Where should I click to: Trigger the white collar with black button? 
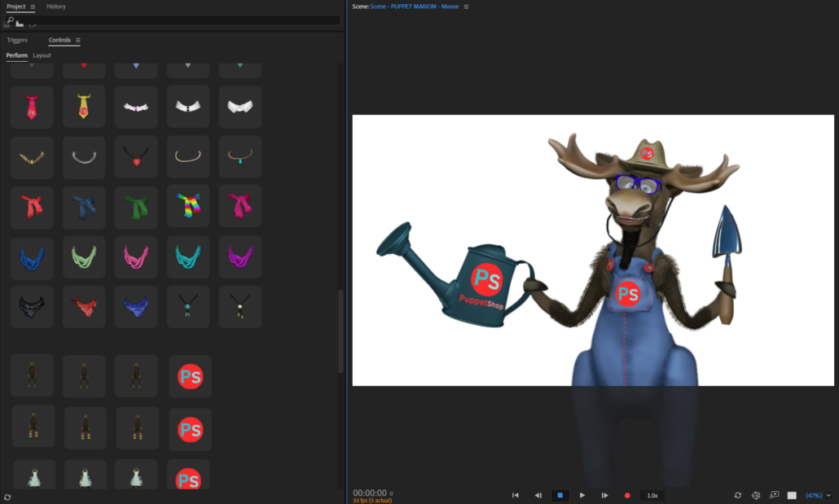coord(188,107)
